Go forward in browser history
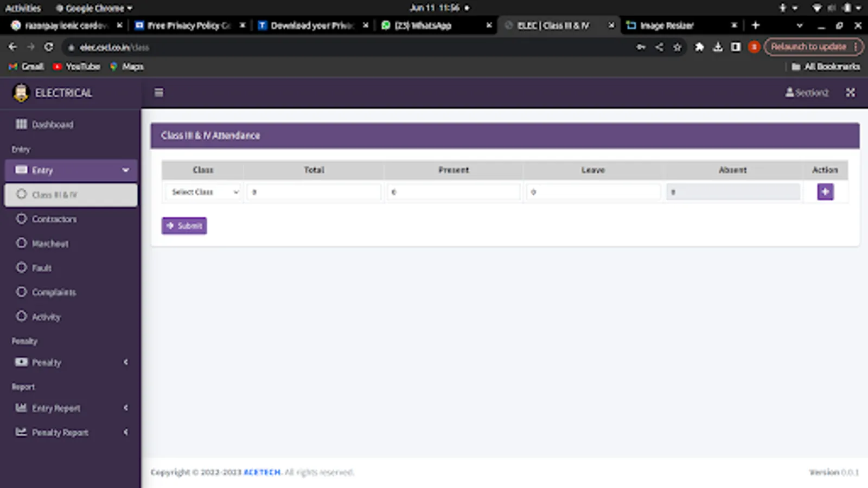The image size is (868, 488). tap(30, 47)
